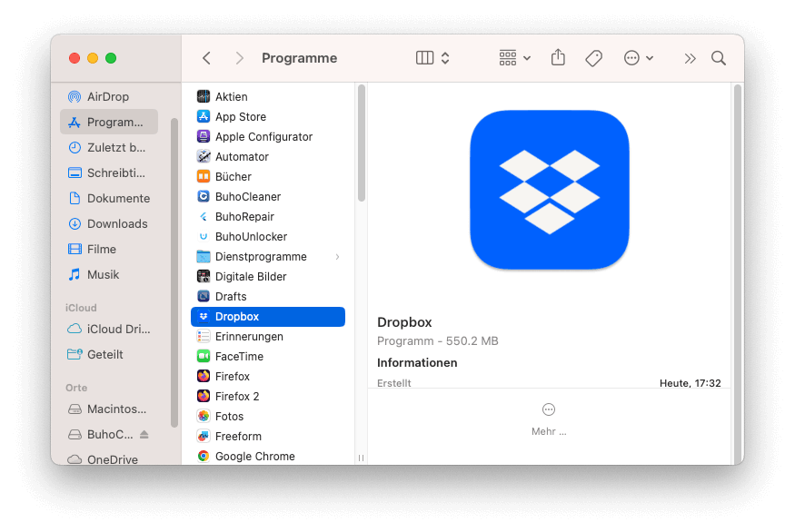The image size is (795, 532).
Task: Open OneDrive in the sidebar
Action: point(109,459)
